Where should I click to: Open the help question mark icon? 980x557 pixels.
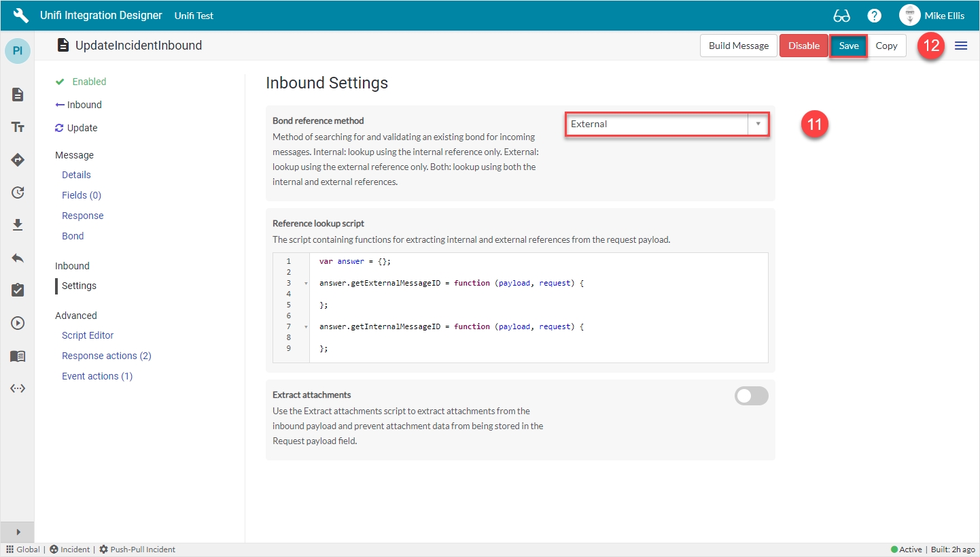(x=875, y=16)
